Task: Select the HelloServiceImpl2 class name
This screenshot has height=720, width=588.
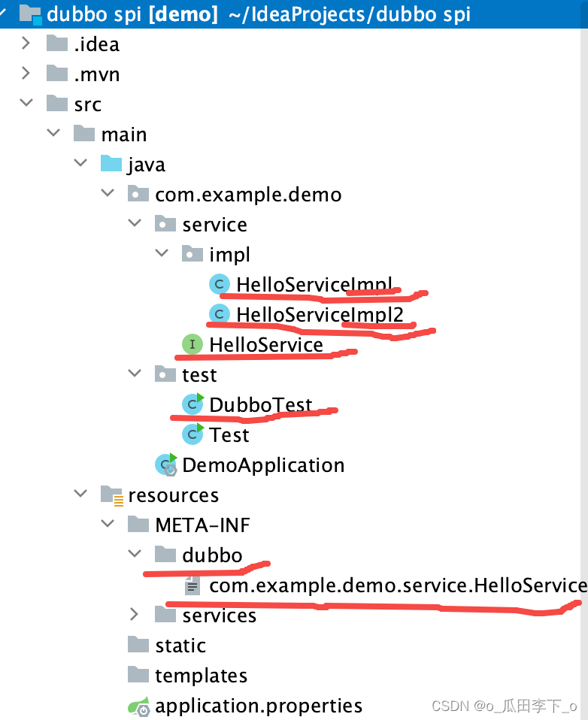Action: 320,315
